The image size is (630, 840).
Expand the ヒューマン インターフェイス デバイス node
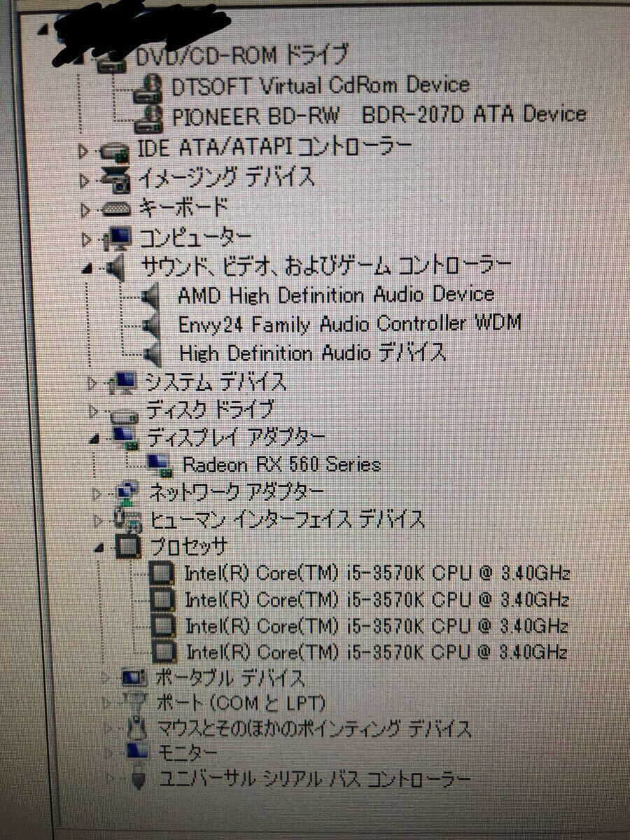98,521
